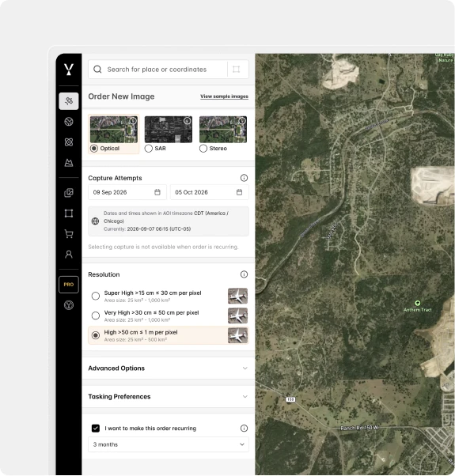
Task: Open the mountain terrain icon in sidebar
Action: [x=69, y=163]
